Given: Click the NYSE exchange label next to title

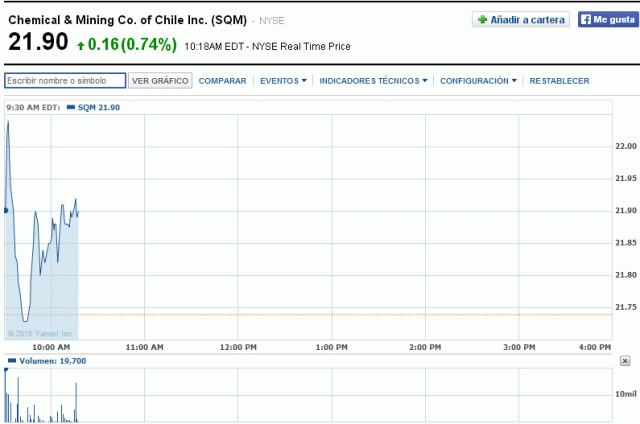Looking at the screenshot, I should [272, 21].
